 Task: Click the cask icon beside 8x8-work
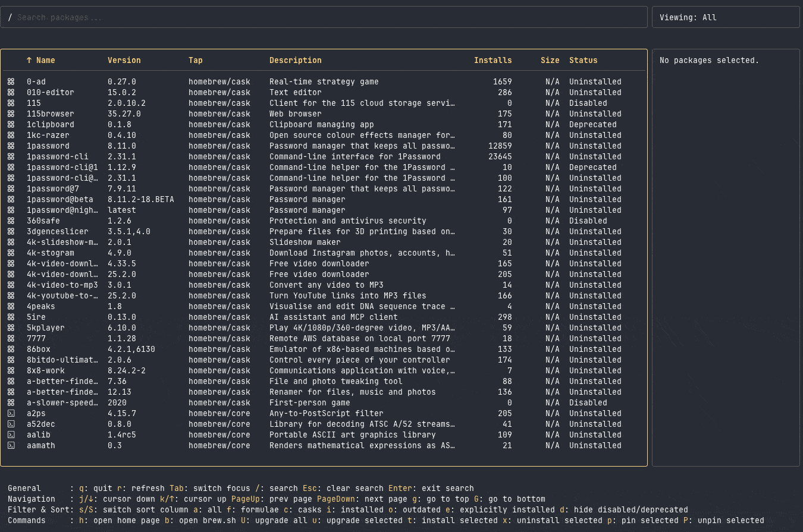point(11,370)
